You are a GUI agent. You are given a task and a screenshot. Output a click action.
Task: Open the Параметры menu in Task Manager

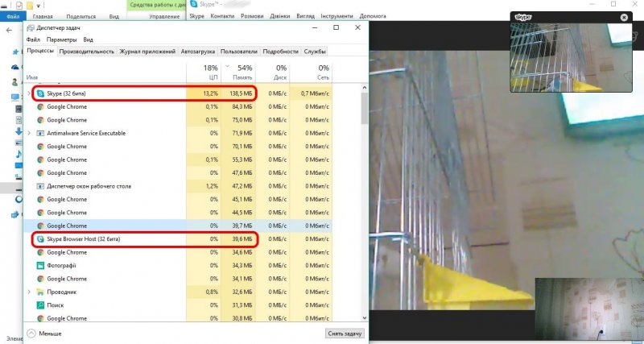pyautogui.click(x=61, y=39)
